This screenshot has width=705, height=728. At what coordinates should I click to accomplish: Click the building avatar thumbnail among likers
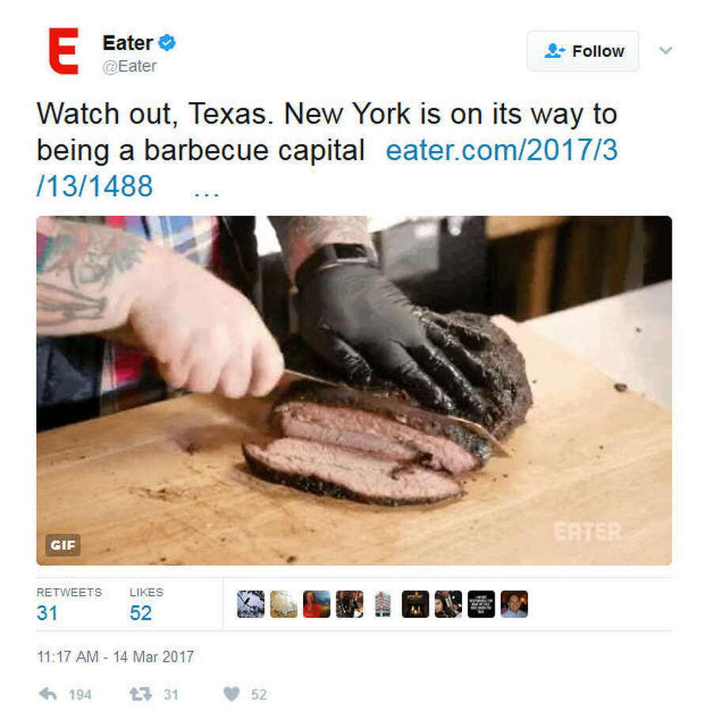382,604
